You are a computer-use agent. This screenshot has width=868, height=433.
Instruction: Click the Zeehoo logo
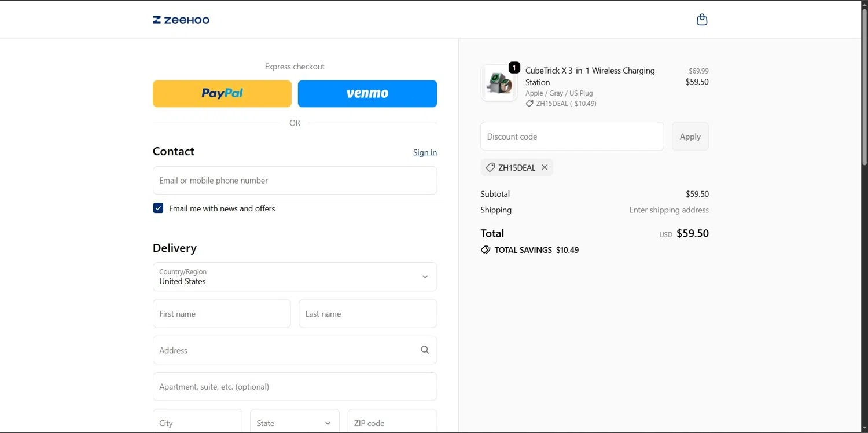(x=181, y=20)
